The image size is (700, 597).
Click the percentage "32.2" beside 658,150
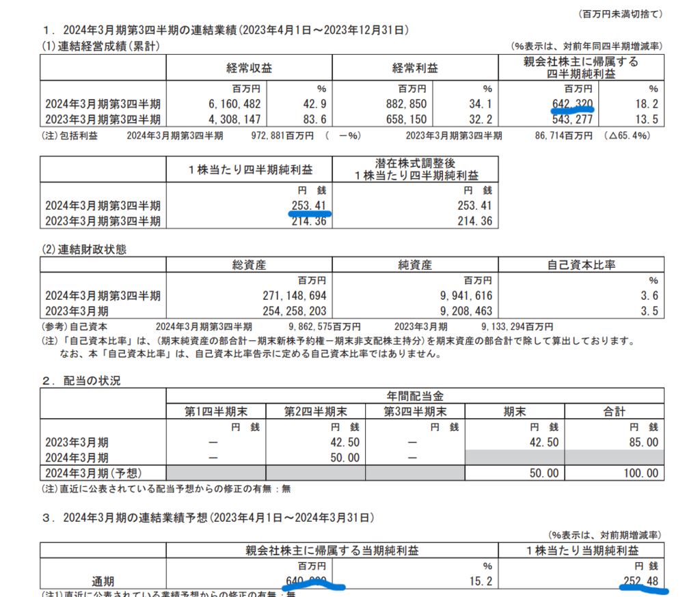(x=481, y=120)
